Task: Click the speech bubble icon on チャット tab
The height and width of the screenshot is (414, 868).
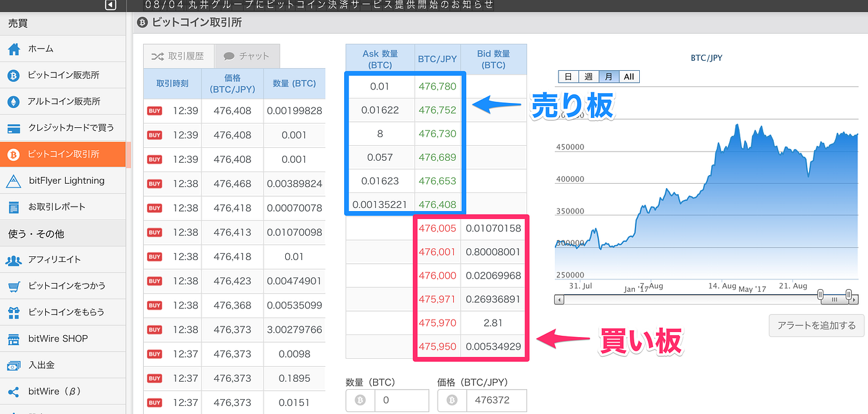Action: (x=229, y=56)
